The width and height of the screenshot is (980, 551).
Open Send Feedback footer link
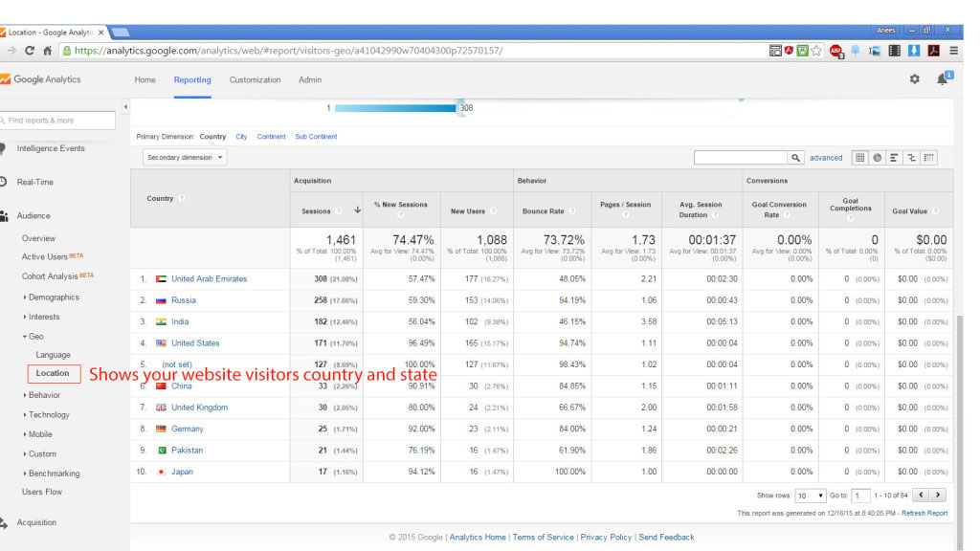(x=666, y=538)
